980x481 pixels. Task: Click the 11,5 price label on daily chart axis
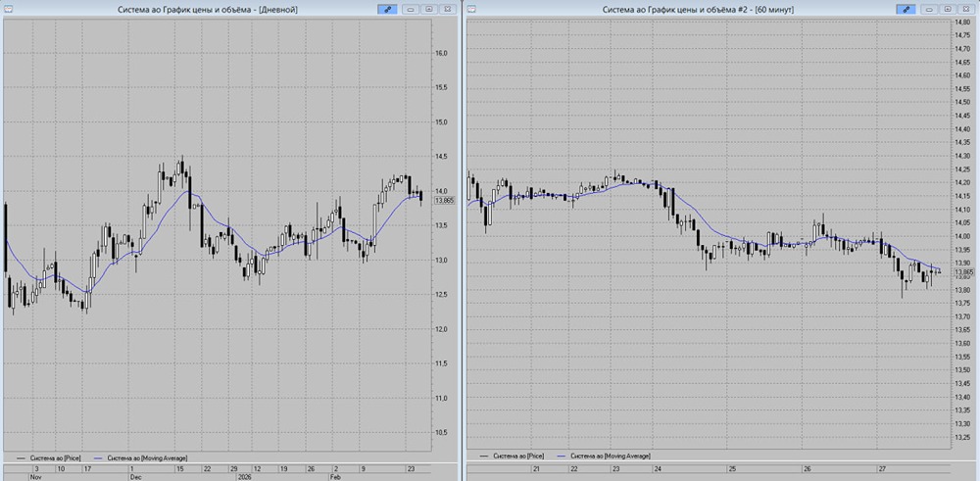pos(443,363)
